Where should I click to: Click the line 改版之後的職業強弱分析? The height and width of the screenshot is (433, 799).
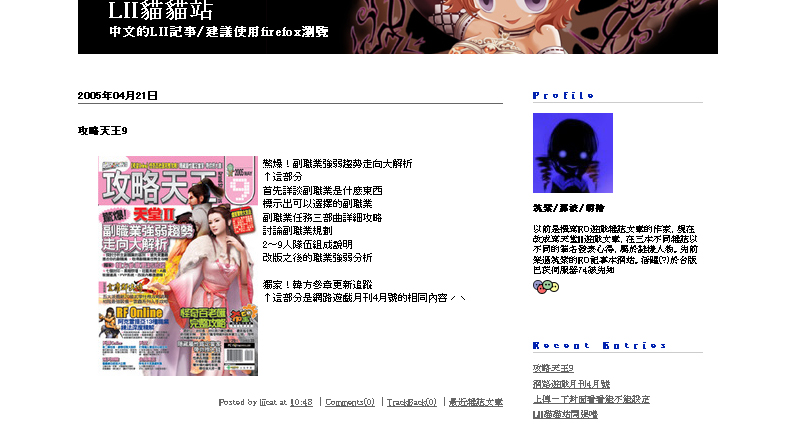pyautogui.click(x=317, y=258)
